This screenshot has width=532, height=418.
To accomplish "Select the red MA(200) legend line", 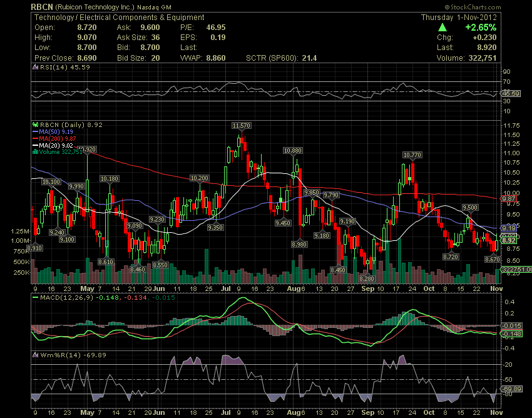I will [35, 138].
